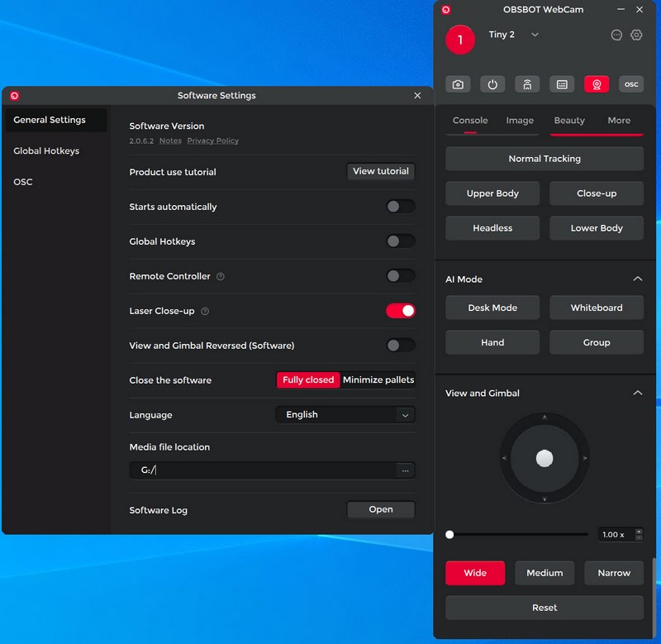Switch to the Image tab
661x644 pixels.
tap(520, 121)
